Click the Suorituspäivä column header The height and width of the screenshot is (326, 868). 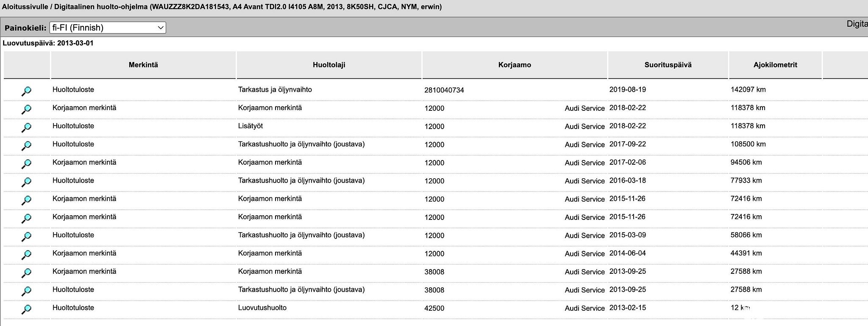(668, 65)
